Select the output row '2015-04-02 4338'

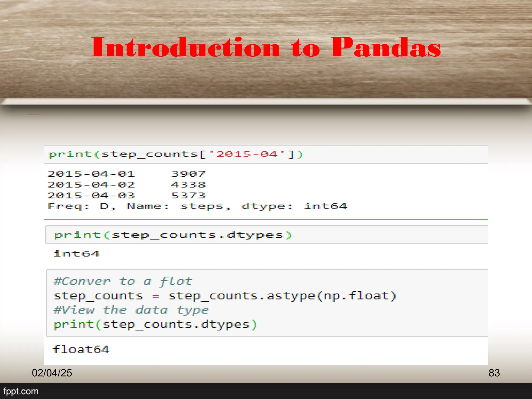click(127, 185)
